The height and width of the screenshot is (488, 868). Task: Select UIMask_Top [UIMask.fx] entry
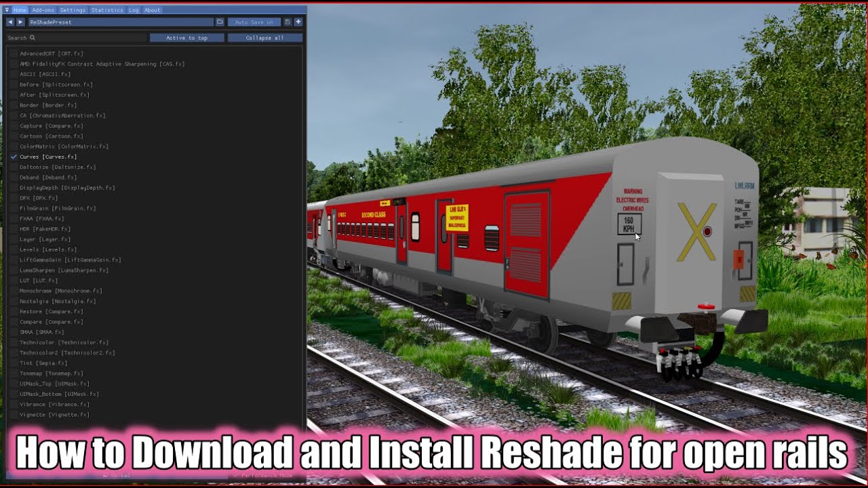(x=54, y=384)
